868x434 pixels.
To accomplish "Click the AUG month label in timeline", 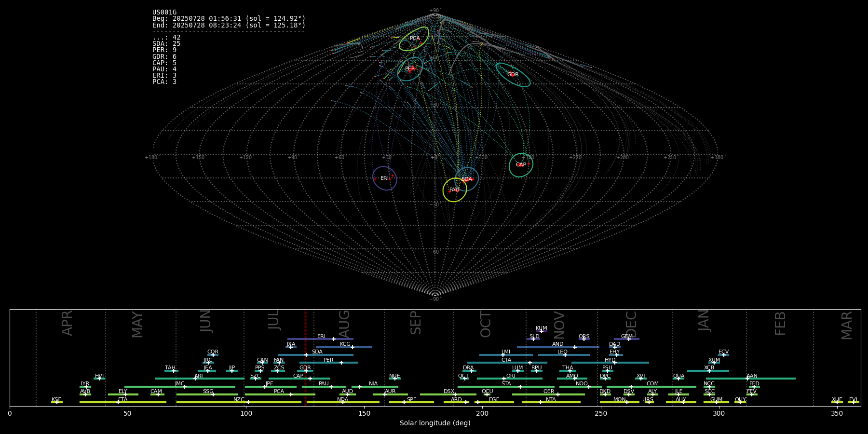I will pyautogui.click(x=344, y=324).
